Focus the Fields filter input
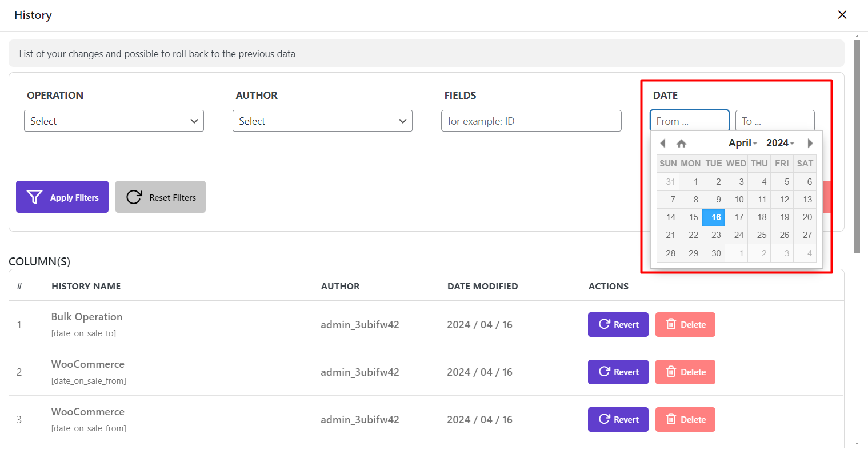This screenshot has width=868, height=453. [531, 121]
